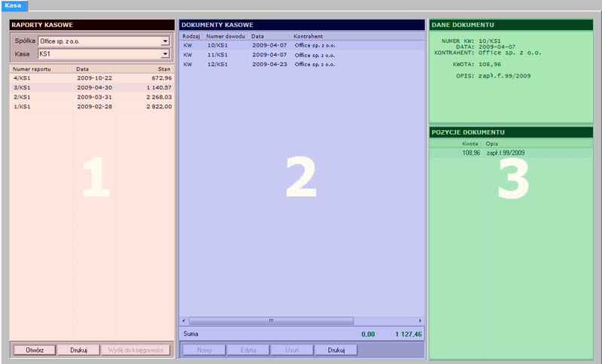Click the Opis column header
The height and width of the screenshot is (364, 602).
(537, 144)
